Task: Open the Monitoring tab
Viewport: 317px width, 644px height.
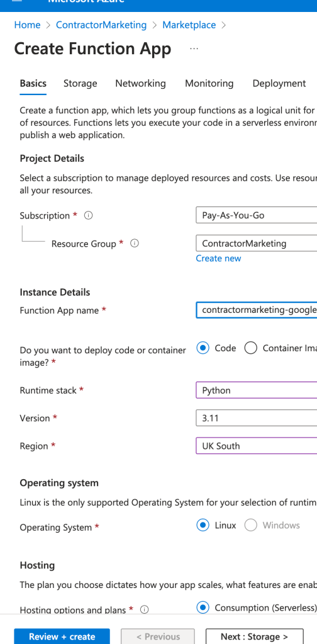Action: click(209, 83)
